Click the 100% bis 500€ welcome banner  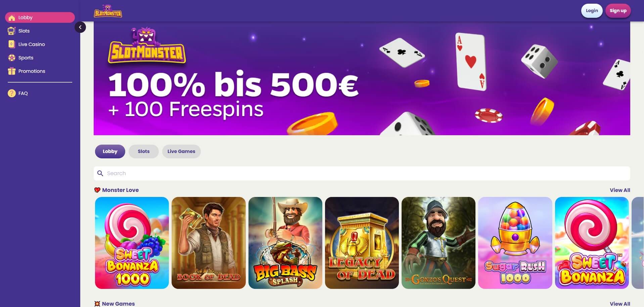[x=362, y=79]
